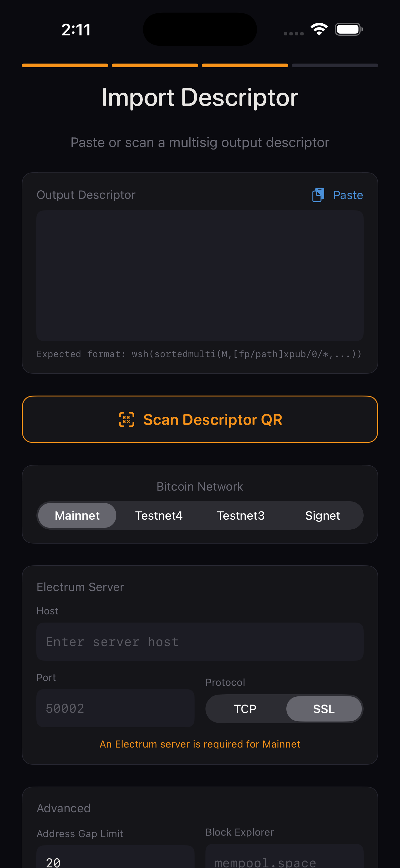Tap the Wi-Fi status icon

[x=318, y=29]
